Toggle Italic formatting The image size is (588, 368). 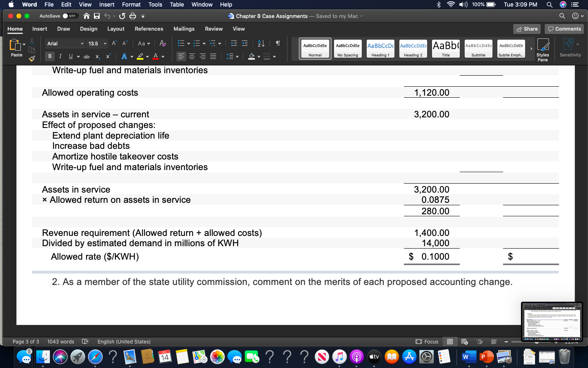60,56
